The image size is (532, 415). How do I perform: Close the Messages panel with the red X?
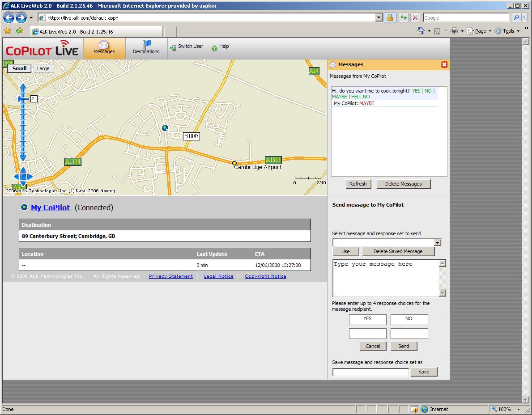[444, 64]
